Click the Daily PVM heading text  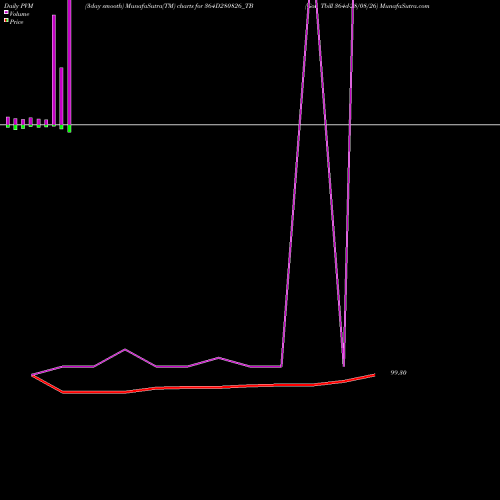pyautogui.click(x=19, y=6)
